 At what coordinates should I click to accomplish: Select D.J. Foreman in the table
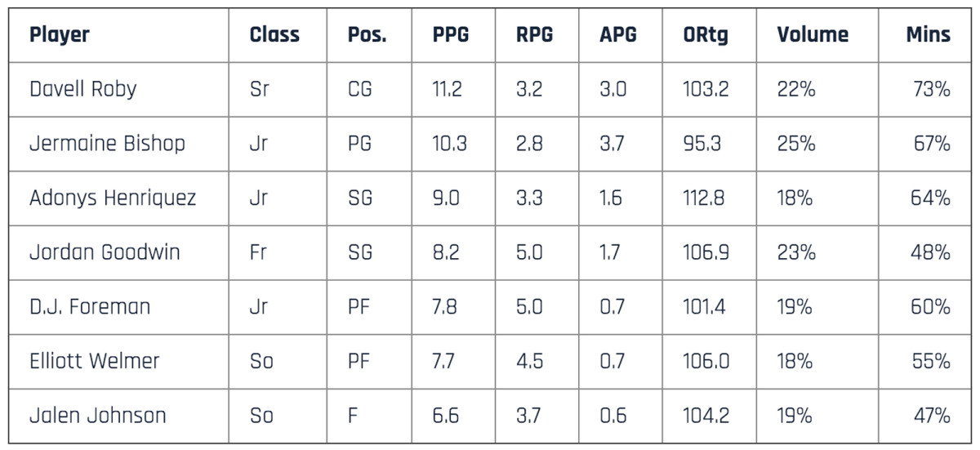coord(90,307)
